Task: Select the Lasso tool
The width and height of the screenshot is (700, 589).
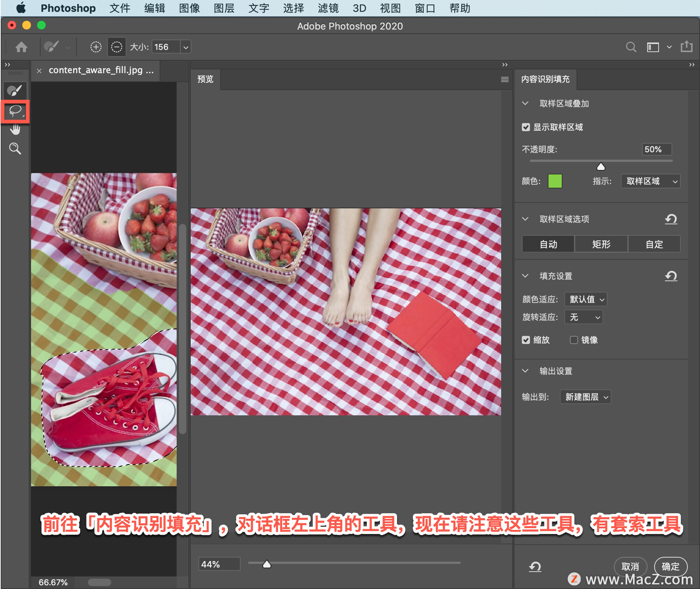Action: tap(15, 111)
